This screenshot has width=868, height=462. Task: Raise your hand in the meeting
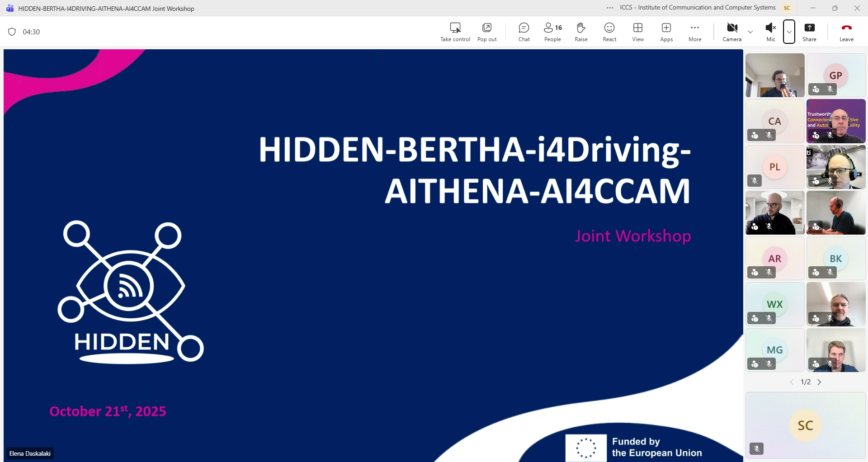pyautogui.click(x=581, y=32)
